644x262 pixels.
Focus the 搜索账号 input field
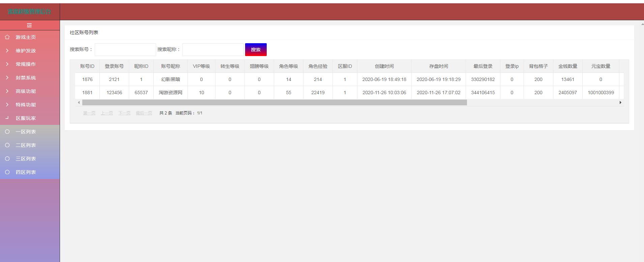pyautogui.click(x=125, y=50)
